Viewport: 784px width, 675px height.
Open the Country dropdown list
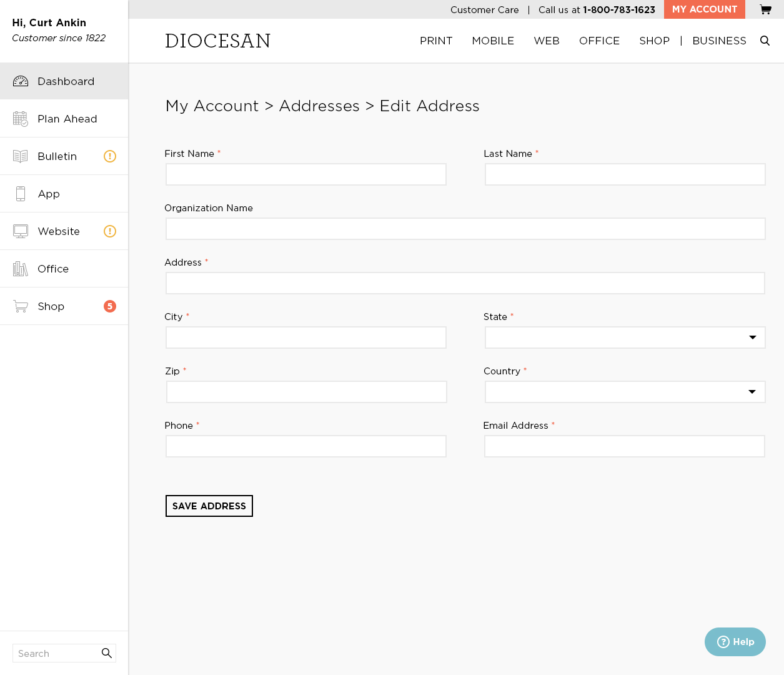(x=625, y=392)
